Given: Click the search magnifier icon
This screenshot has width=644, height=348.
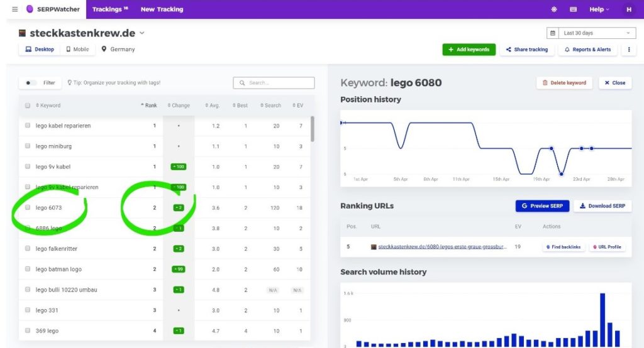Looking at the screenshot, I should click(x=242, y=82).
